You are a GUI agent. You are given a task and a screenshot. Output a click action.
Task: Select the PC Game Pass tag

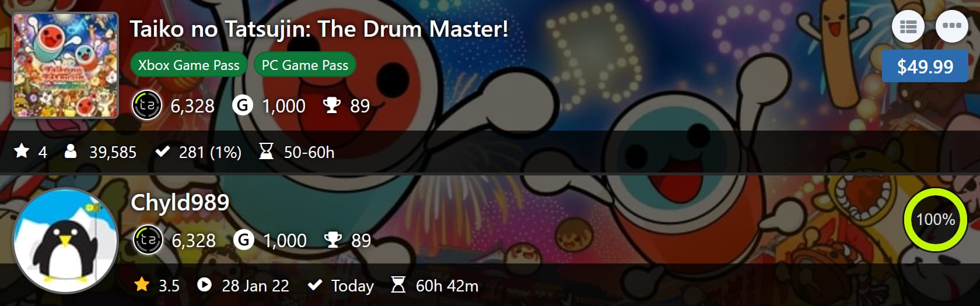[304, 65]
